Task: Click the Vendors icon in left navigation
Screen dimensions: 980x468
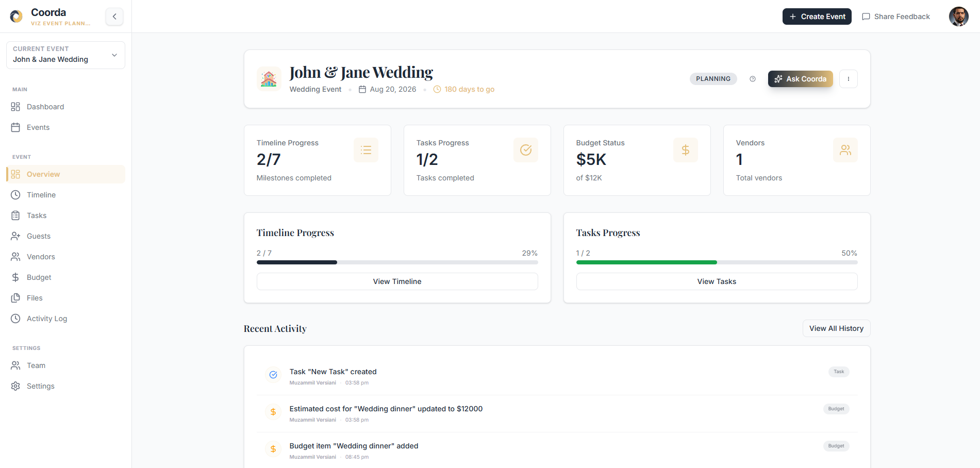Action: click(16, 256)
